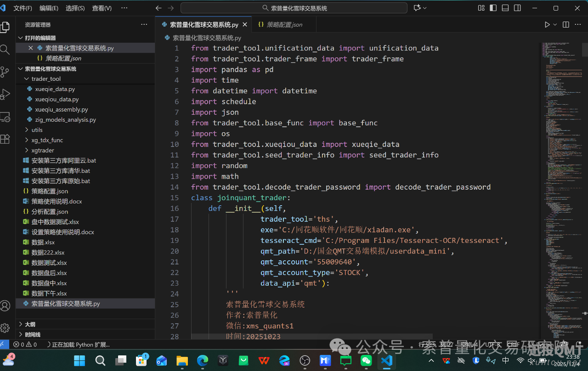
Task: Toggle the bottom panel layout button
Action: pyautogui.click(x=505, y=8)
